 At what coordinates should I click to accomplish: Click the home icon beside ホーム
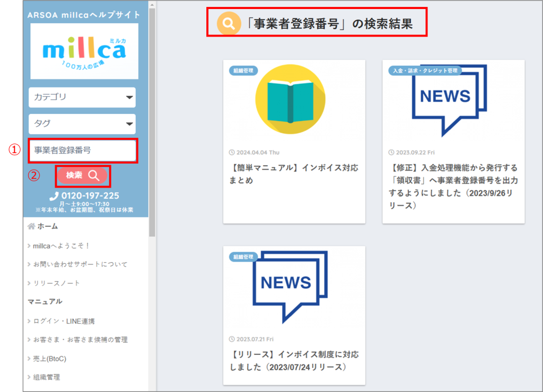point(31,226)
